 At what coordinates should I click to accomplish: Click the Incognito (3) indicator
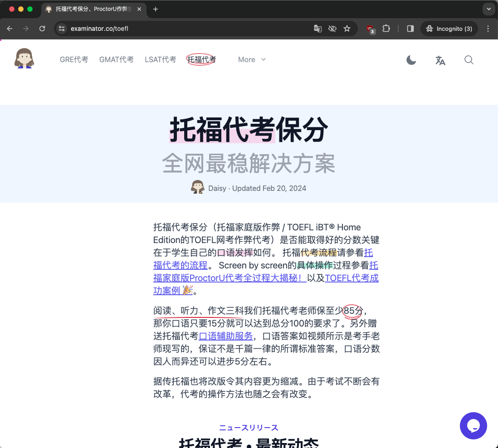click(449, 29)
